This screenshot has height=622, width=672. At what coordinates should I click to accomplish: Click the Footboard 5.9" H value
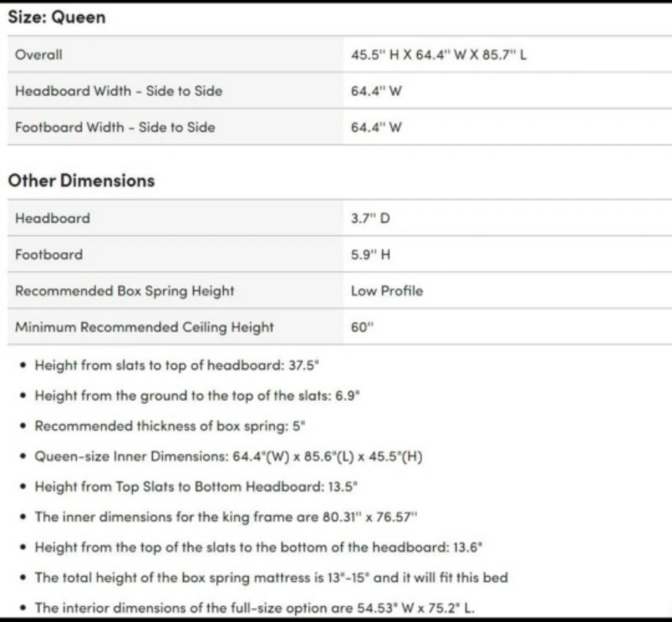coord(370,254)
